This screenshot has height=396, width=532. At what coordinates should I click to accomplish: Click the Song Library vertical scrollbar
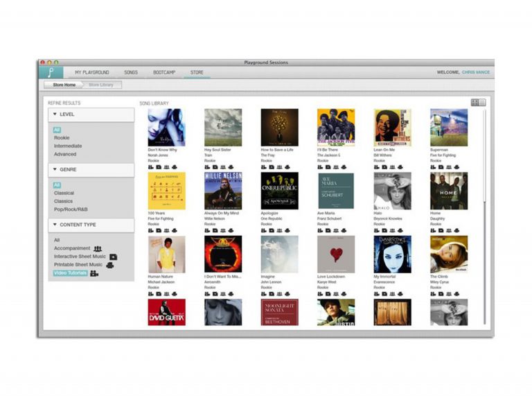[x=484, y=217]
